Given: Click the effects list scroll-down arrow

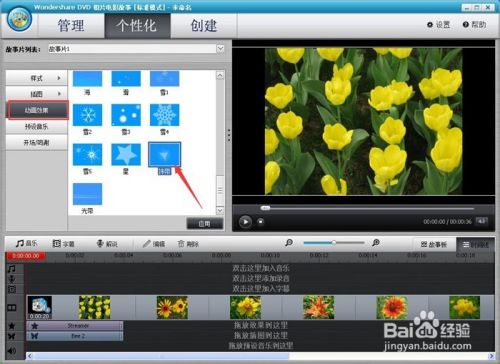Looking at the screenshot, I should [220, 211].
